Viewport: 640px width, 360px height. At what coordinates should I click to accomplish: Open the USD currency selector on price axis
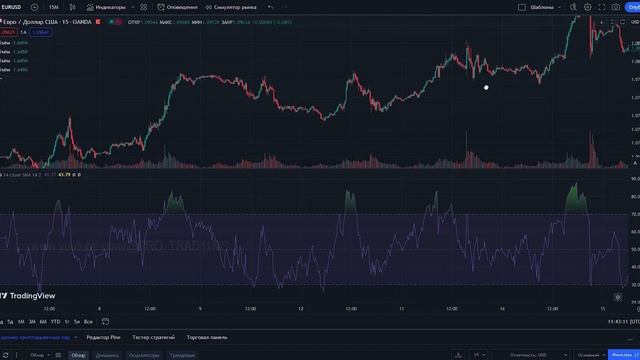(635, 22)
